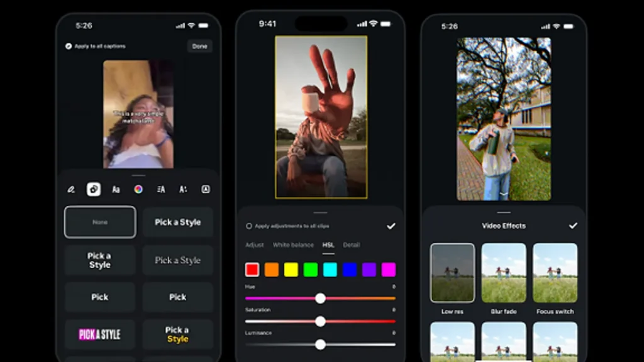
Task: Select the None caption style
Action: pyautogui.click(x=99, y=222)
